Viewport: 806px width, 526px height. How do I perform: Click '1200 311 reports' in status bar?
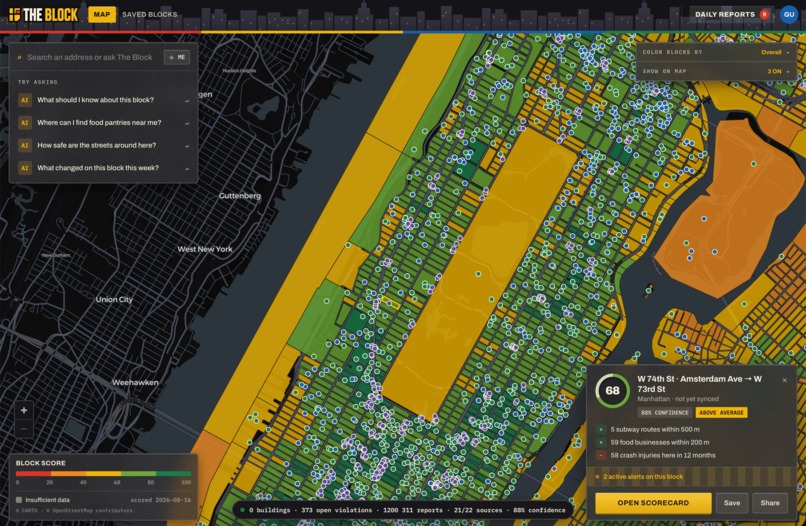tap(412, 510)
